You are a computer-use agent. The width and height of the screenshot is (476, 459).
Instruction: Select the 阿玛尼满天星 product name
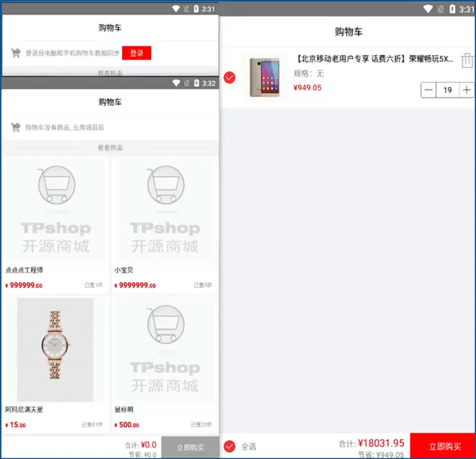[24, 410]
